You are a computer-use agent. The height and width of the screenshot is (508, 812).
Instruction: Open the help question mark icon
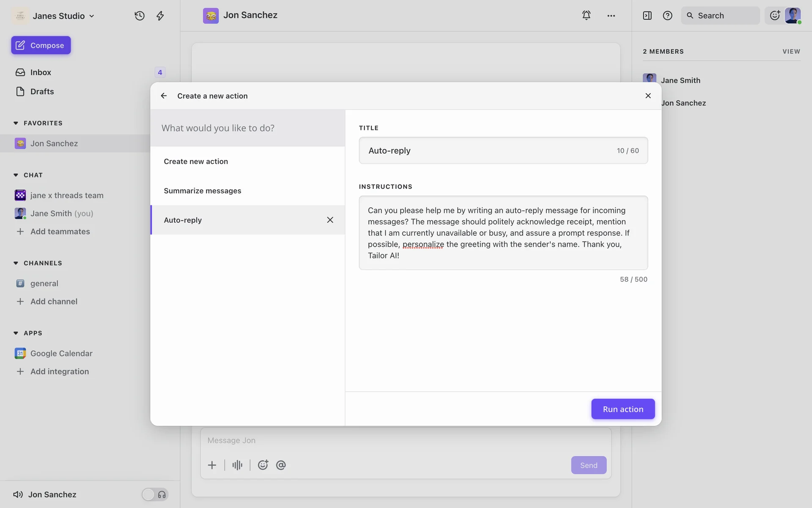point(667,16)
